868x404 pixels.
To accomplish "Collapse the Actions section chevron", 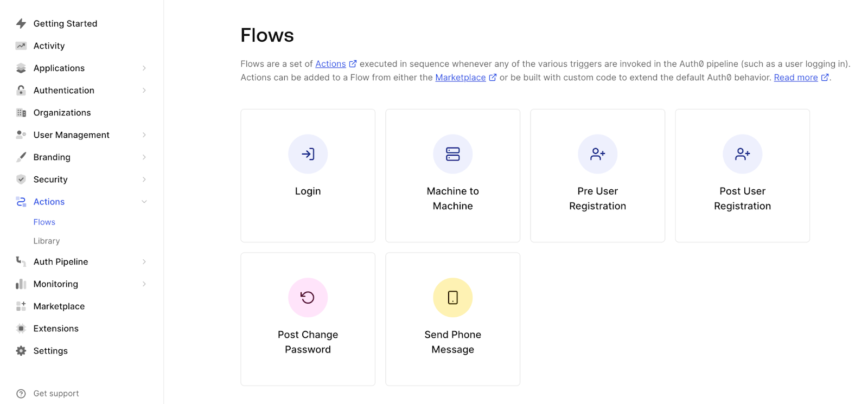I will click(x=144, y=201).
